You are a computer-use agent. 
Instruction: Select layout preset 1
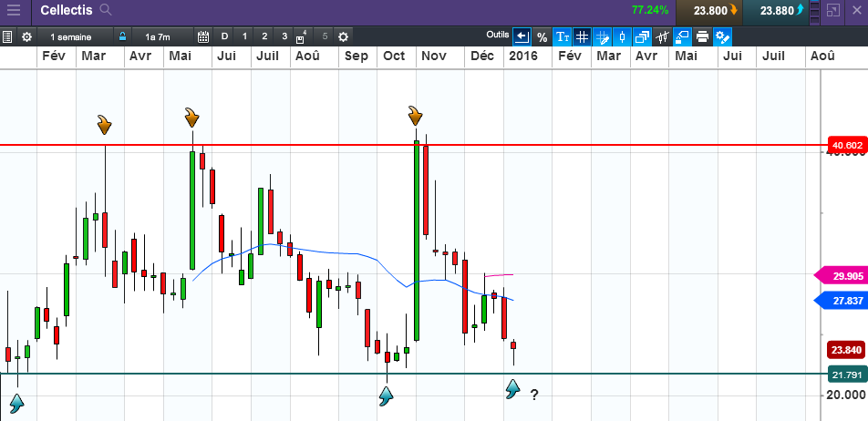coord(244,37)
